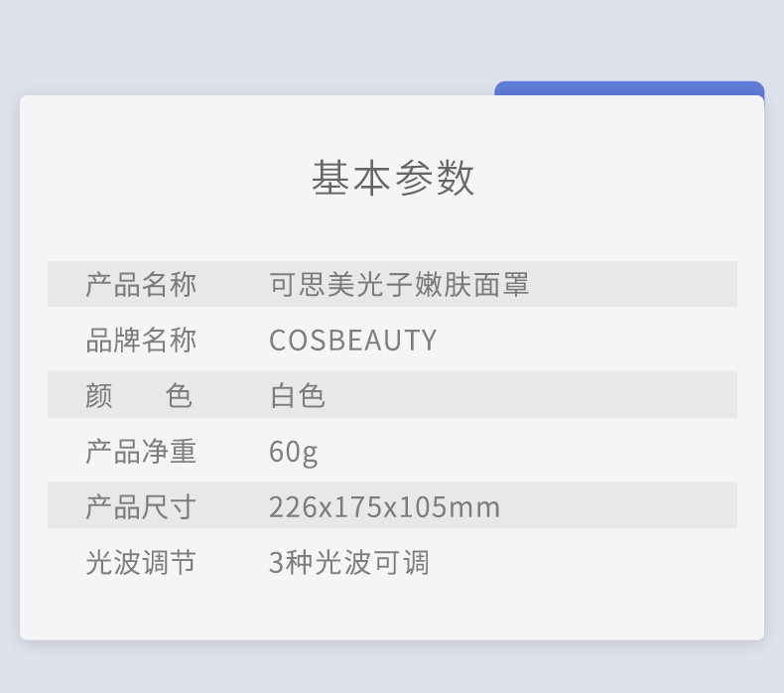Image resolution: width=784 pixels, height=693 pixels.
Task: Open the COSBEAUTY brand text
Action: point(352,341)
